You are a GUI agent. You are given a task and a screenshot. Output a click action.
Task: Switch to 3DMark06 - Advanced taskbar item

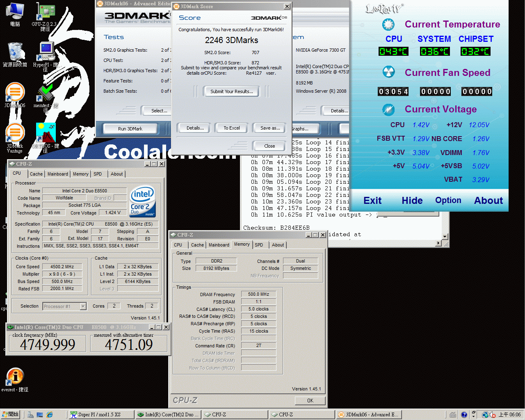368,415
